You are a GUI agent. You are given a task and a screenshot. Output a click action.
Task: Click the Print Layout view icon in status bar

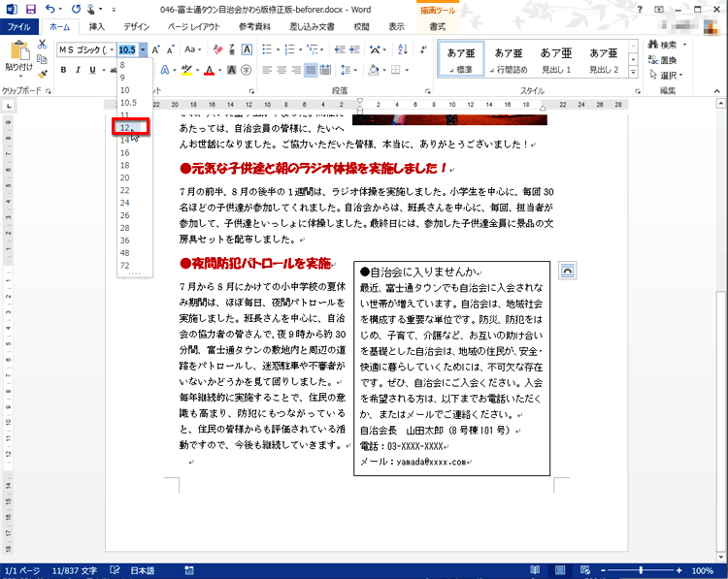point(560,570)
